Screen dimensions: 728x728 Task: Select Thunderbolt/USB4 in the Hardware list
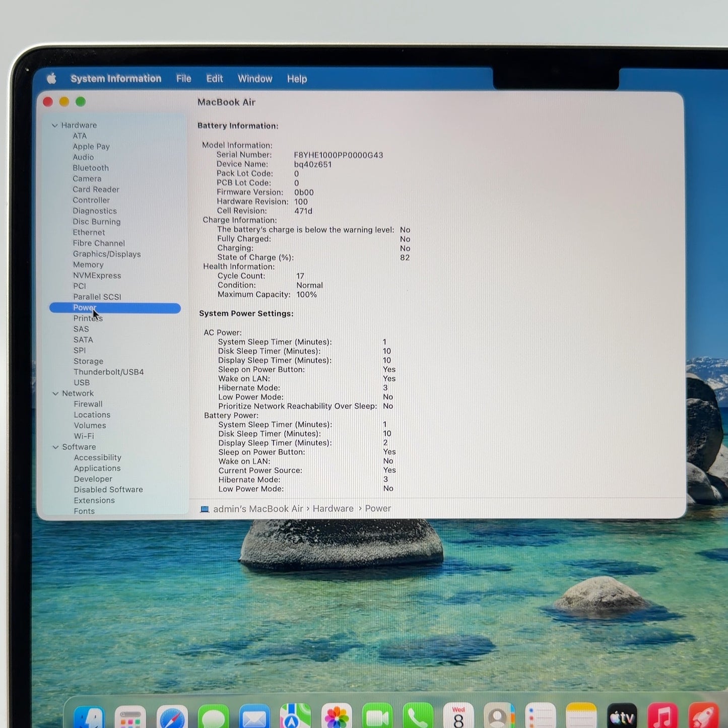pyautogui.click(x=109, y=372)
